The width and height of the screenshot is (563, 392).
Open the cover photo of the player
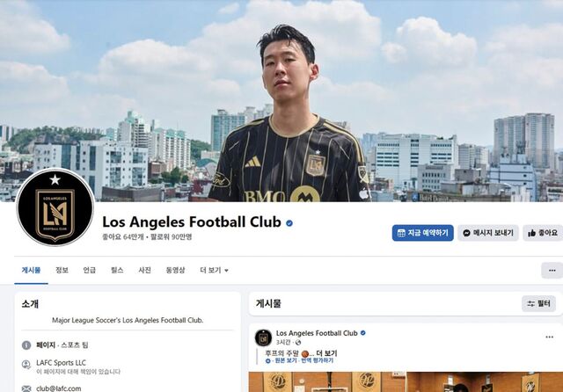point(281,101)
